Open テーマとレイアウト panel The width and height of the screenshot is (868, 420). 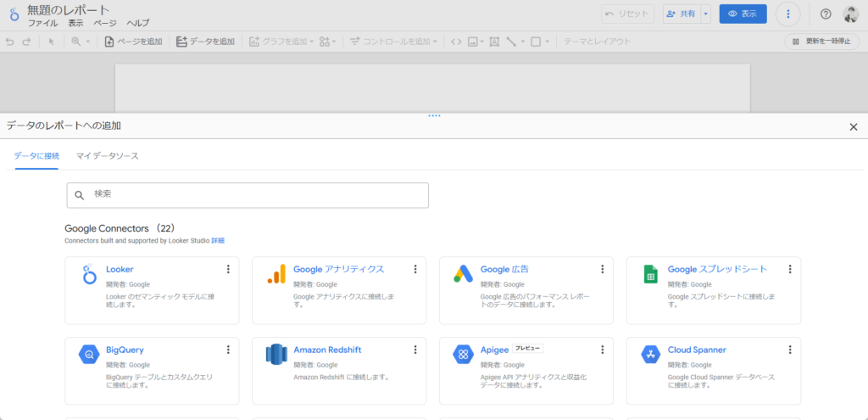(x=598, y=42)
